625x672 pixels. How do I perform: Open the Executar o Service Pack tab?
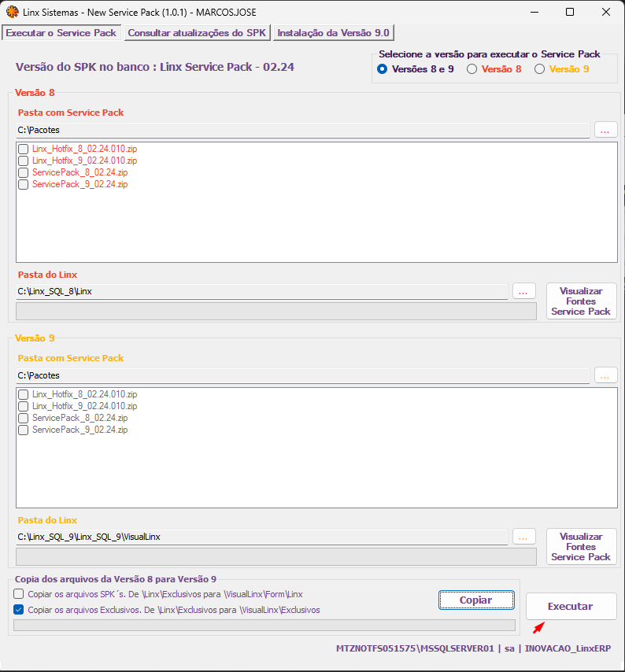61,33
